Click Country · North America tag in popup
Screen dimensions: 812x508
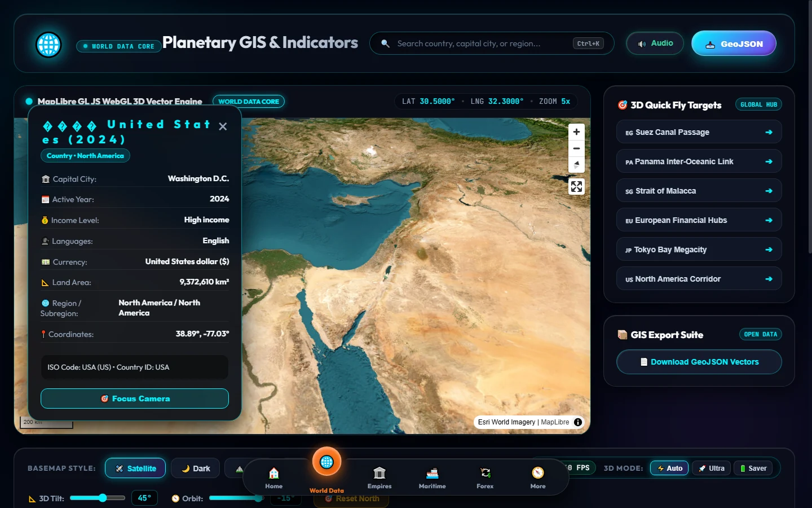coord(85,156)
